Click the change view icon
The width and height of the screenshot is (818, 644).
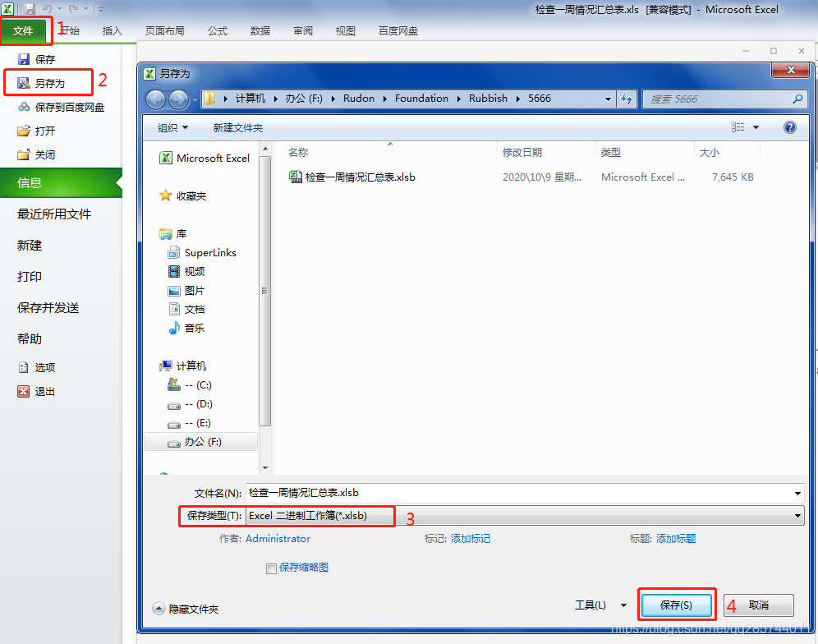click(x=738, y=127)
